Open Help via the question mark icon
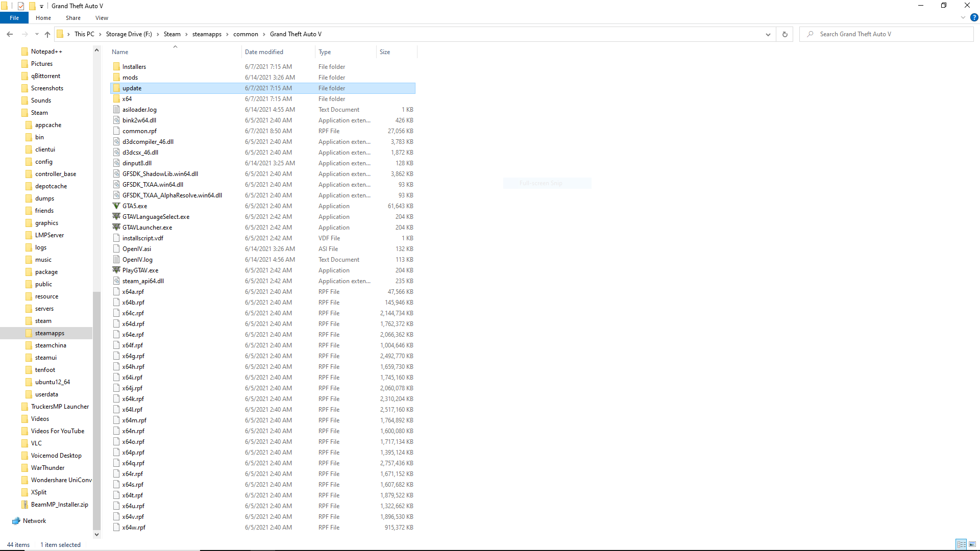980x551 pixels. point(974,18)
